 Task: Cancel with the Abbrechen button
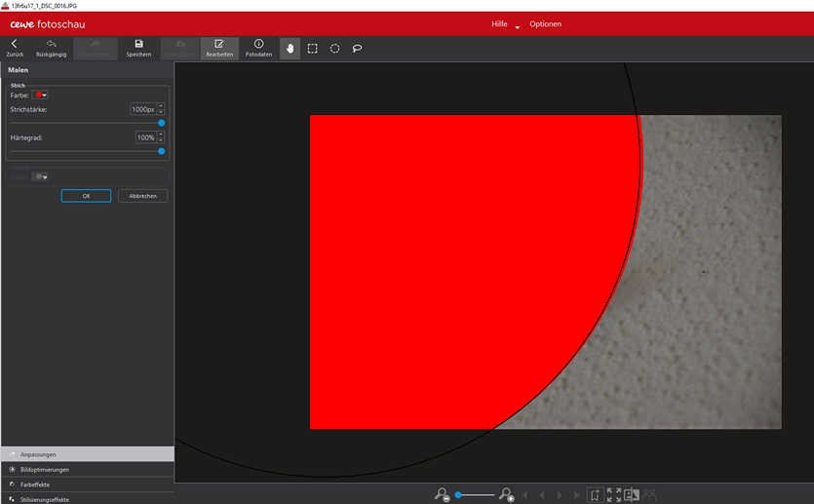tap(142, 196)
